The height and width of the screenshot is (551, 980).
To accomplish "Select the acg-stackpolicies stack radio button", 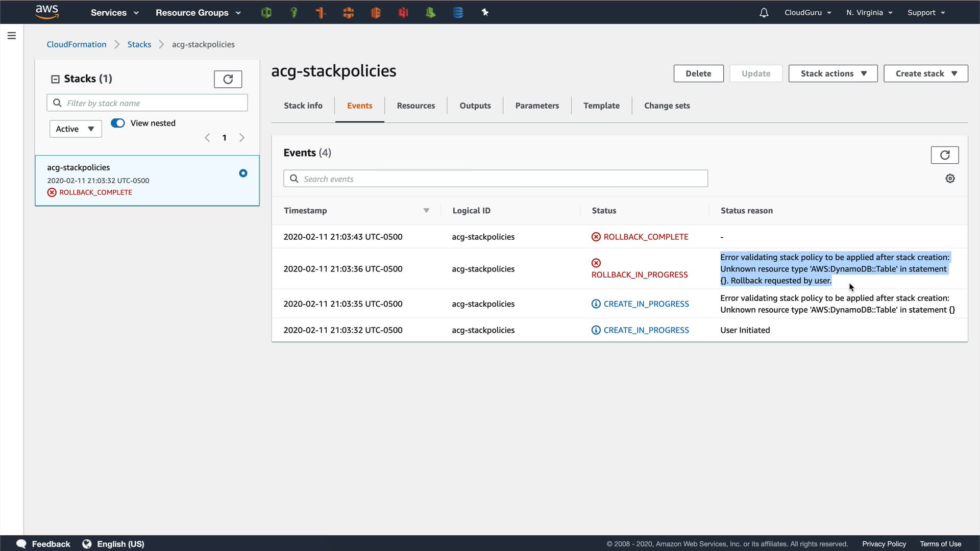I will pos(243,173).
